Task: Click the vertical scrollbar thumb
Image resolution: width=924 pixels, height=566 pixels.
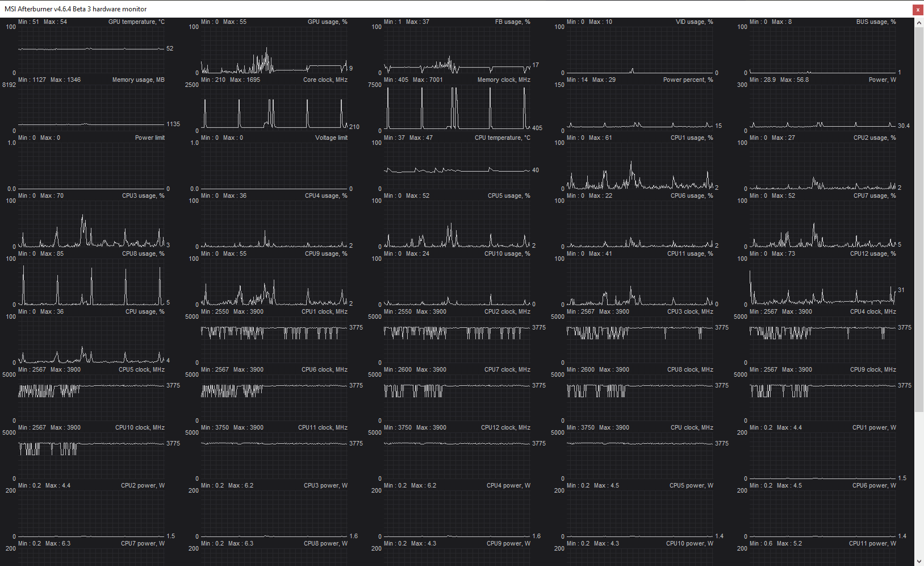Action: point(919,219)
